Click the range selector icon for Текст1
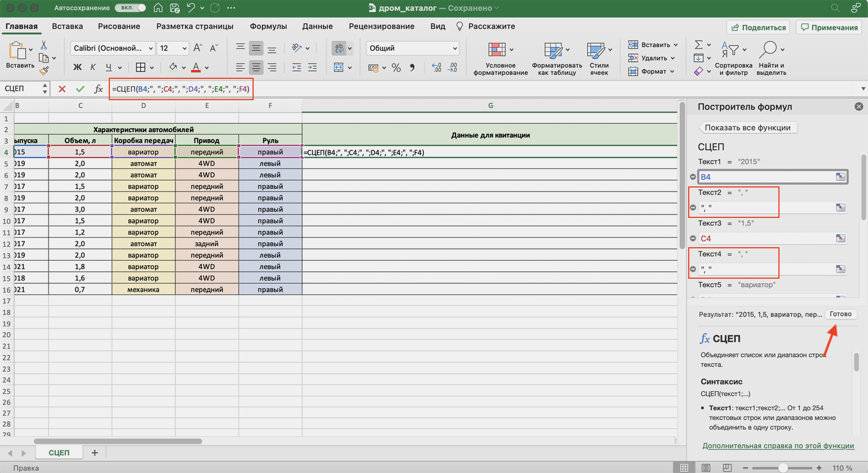 pos(840,177)
